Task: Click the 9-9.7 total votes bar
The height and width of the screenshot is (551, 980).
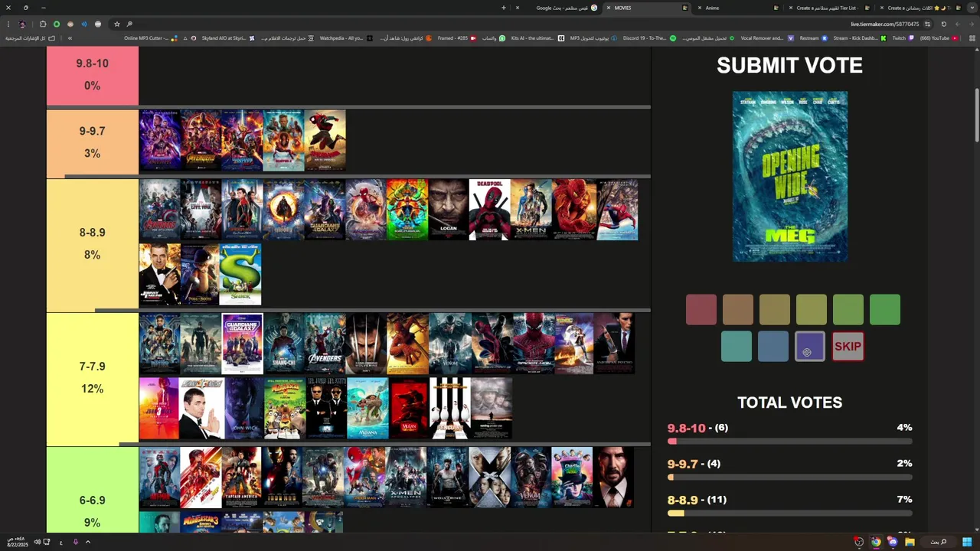Action: (x=790, y=478)
